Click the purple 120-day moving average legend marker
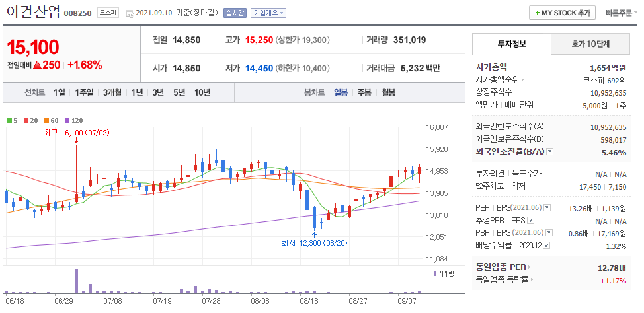 [x=67, y=121]
